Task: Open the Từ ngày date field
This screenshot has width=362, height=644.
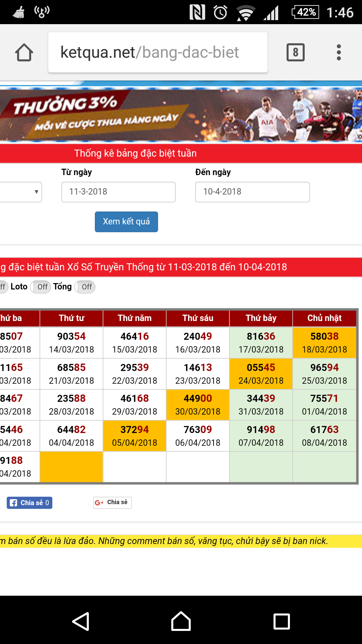Action: (x=118, y=192)
